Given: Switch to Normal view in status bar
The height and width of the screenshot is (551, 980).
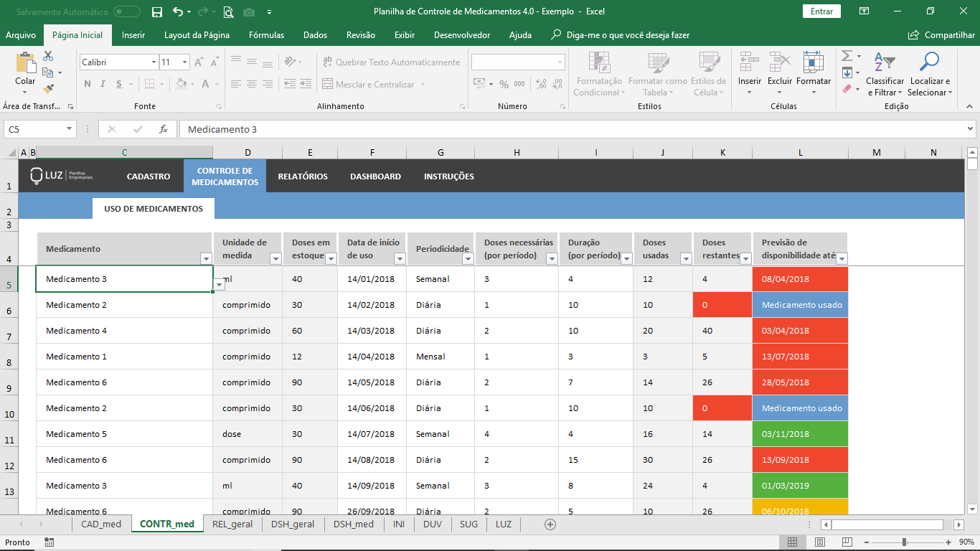Looking at the screenshot, I should click(792, 542).
